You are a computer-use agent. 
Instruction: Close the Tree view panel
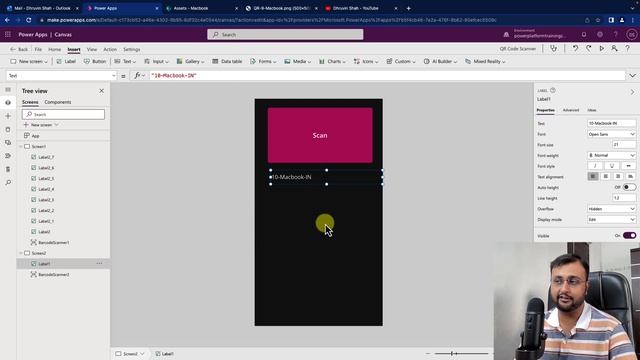point(102,91)
